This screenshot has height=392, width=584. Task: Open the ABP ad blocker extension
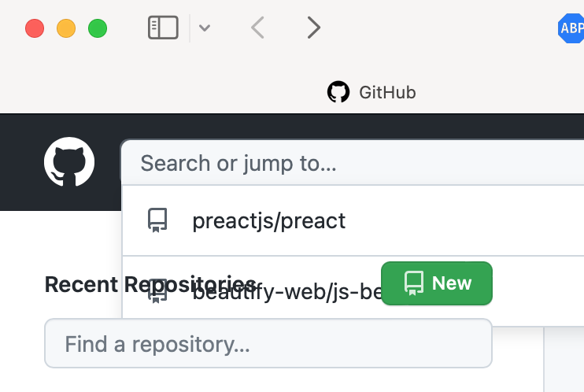[x=571, y=28]
